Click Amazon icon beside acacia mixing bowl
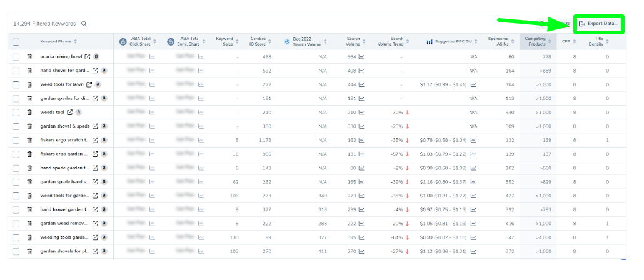The height and width of the screenshot is (280, 644). (96, 57)
